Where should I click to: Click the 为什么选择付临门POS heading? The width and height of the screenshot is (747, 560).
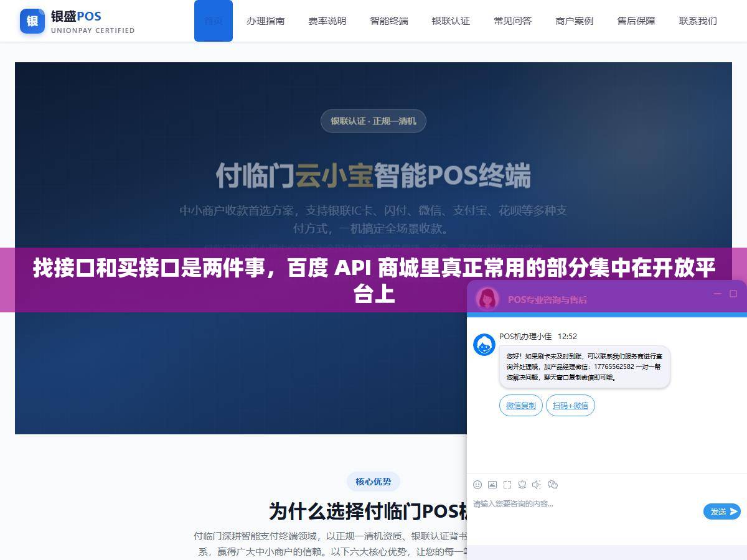click(368, 511)
